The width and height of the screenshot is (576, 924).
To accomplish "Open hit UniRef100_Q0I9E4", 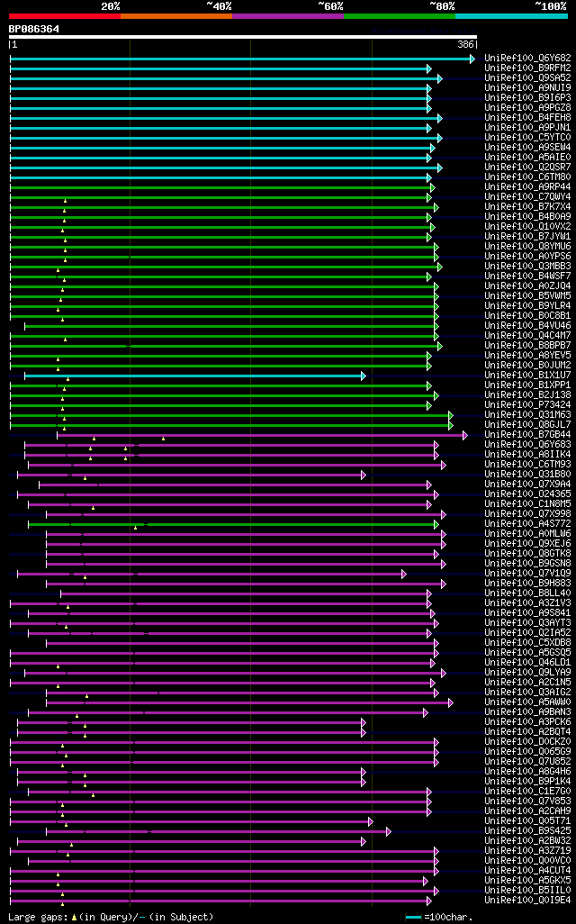I will point(527,900).
